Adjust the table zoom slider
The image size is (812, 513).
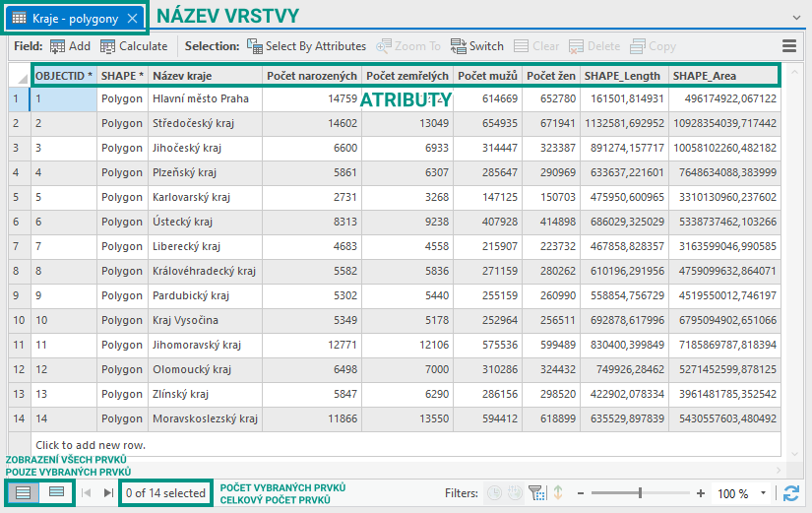pos(641,493)
